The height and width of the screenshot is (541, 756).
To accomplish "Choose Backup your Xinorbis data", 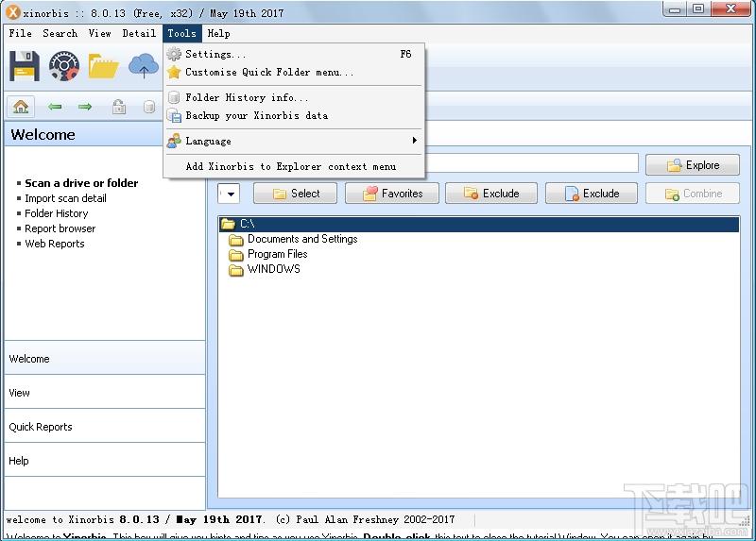I will (294, 115).
